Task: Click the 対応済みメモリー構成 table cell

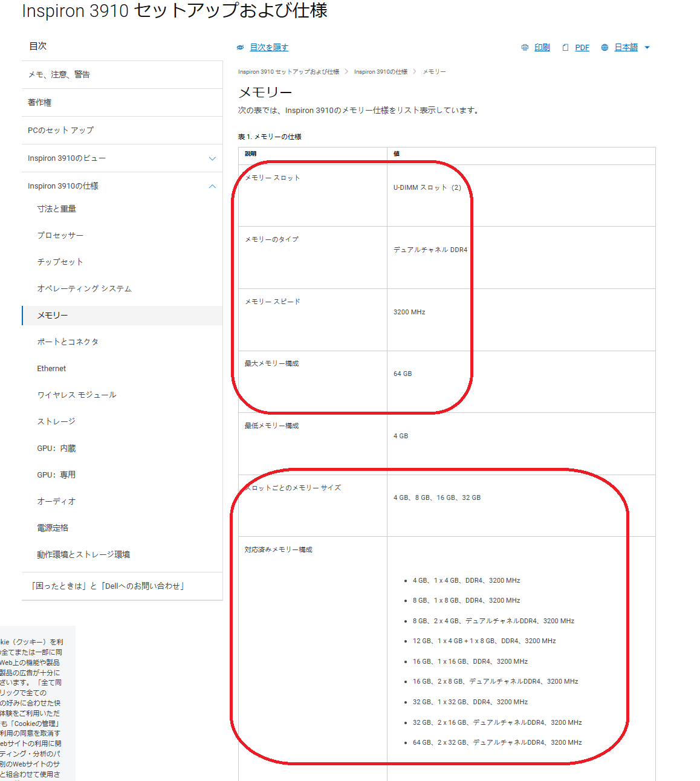Action: click(x=313, y=659)
